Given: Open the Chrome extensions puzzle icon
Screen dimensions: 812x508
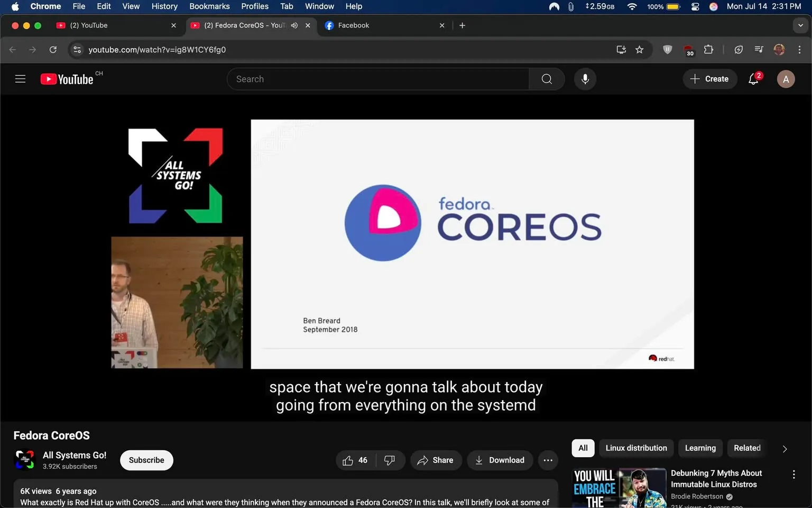Looking at the screenshot, I should coord(708,50).
